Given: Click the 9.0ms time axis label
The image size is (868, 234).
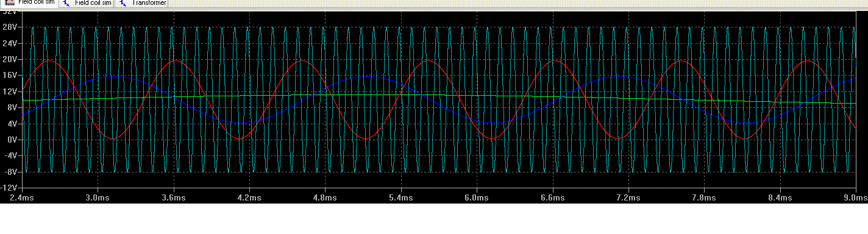Looking at the screenshot, I should pyautogui.click(x=855, y=198).
